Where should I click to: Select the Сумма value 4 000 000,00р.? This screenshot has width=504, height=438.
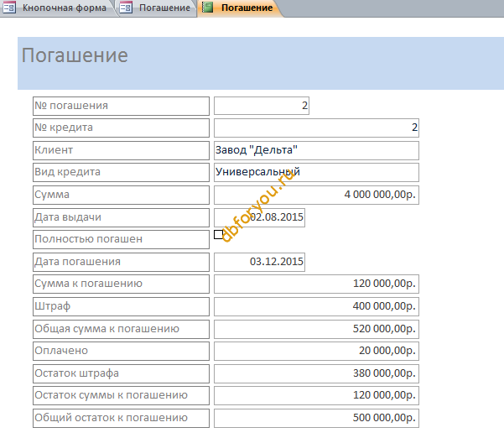[x=316, y=195]
